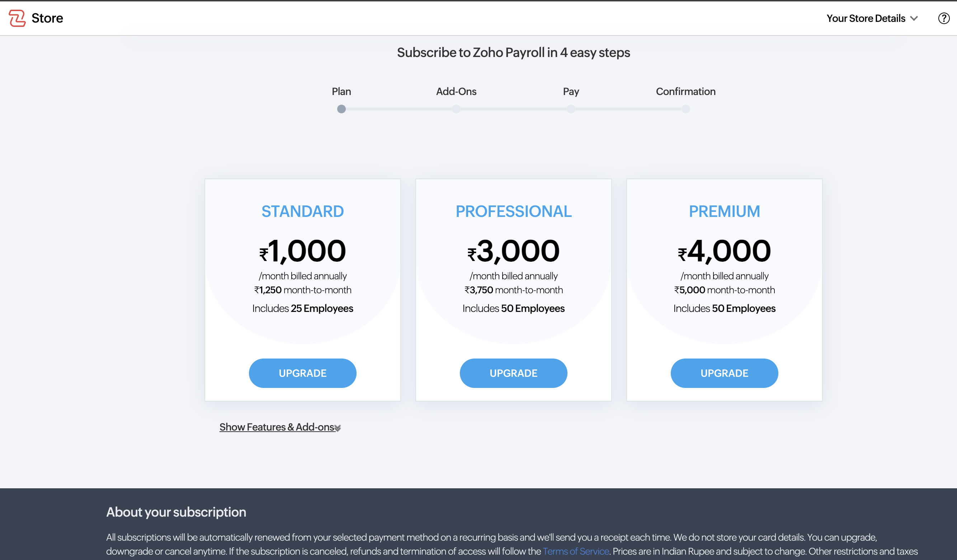Click the PROFESSIONAL plan heading
This screenshot has height=560, width=957.
pyautogui.click(x=513, y=212)
